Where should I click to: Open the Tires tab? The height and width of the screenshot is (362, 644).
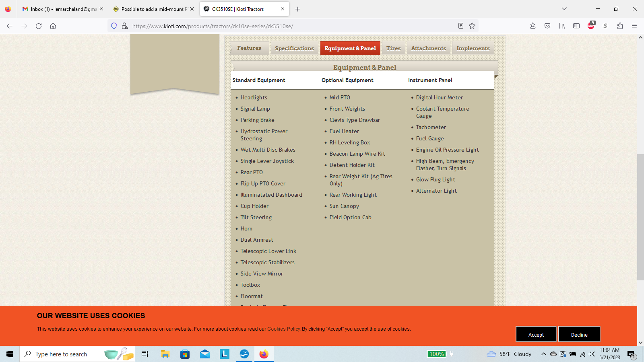pyautogui.click(x=393, y=48)
